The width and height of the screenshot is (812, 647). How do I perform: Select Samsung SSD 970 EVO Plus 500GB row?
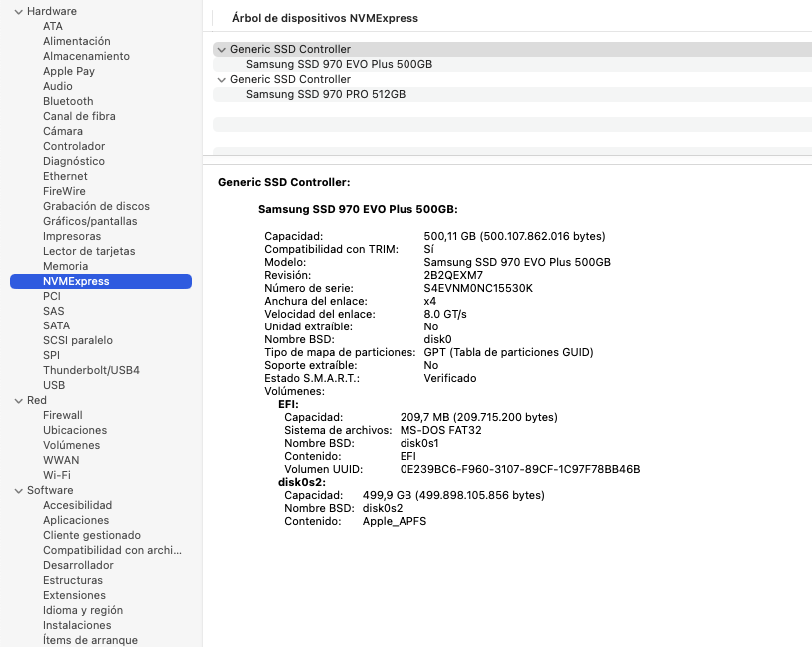click(x=512, y=65)
